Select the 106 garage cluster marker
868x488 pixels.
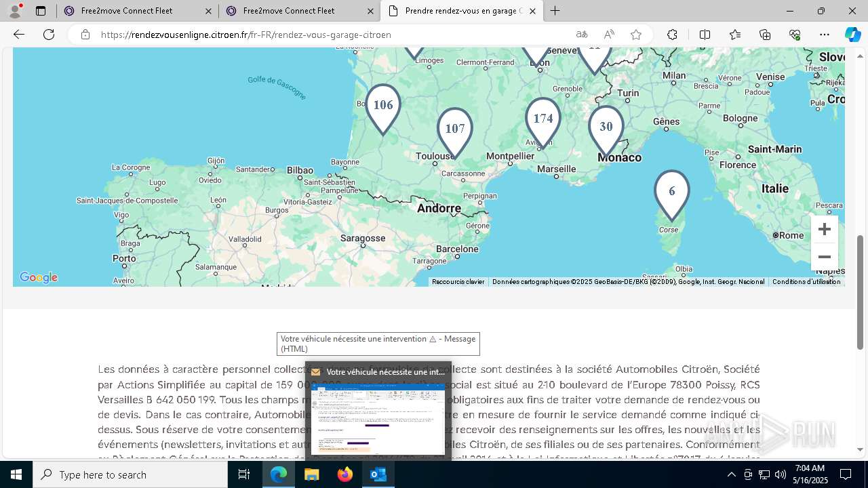tap(383, 109)
